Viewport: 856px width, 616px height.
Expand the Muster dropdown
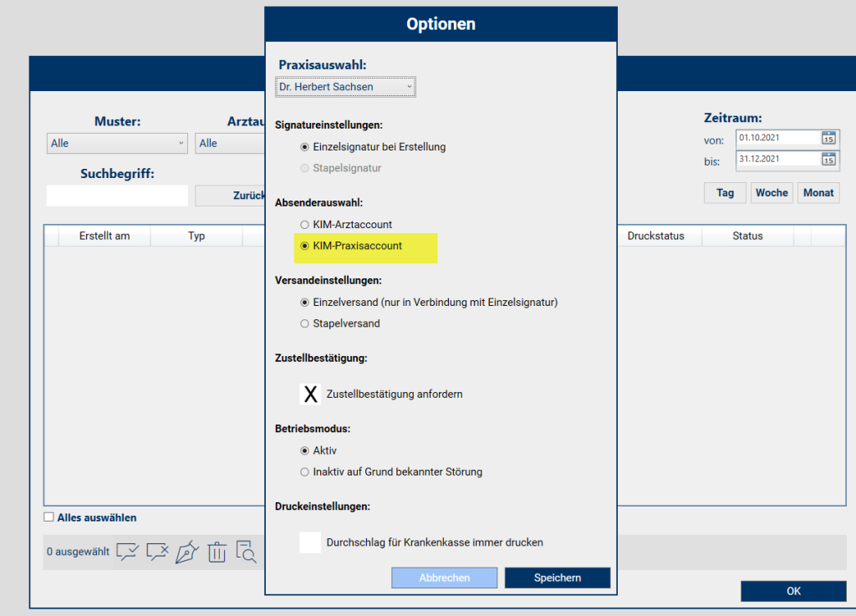pos(117,144)
